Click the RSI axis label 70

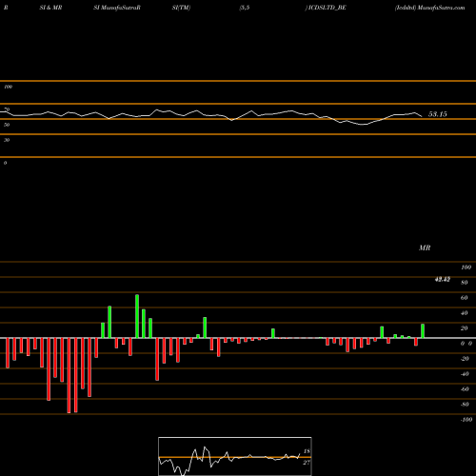coord(7,109)
